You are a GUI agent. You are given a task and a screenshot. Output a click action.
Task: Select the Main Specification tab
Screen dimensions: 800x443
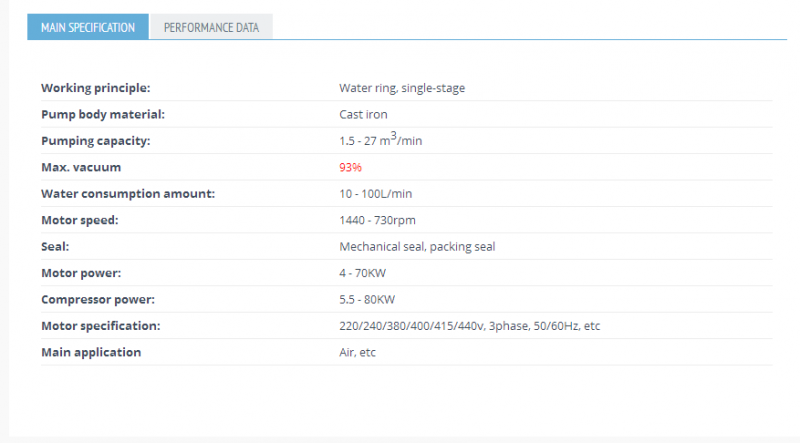pyautogui.click(x=88, y=27)
